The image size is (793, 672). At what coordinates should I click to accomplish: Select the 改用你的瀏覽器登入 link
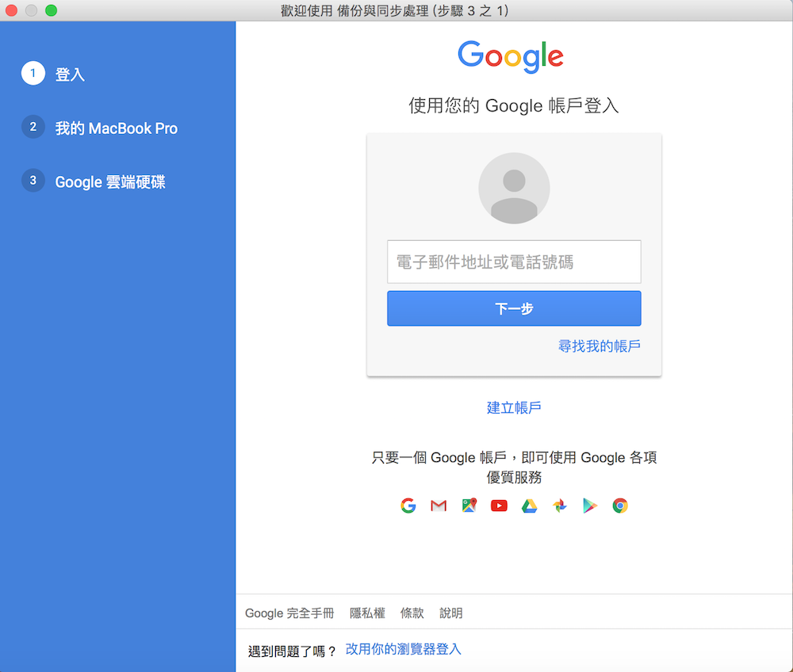402,648
